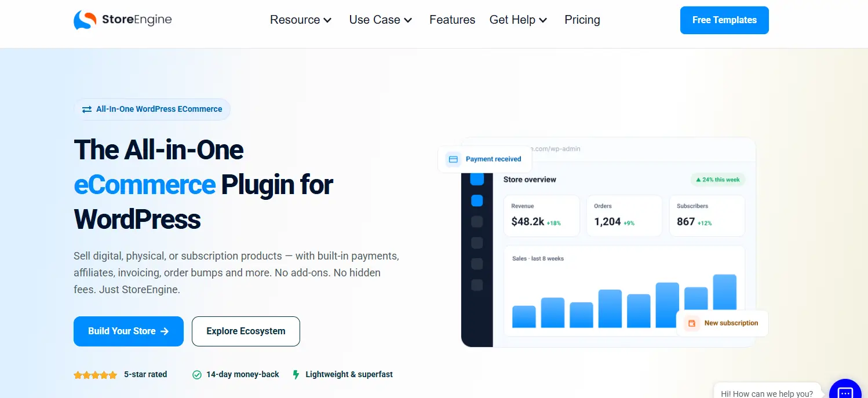Click 'Lightweight & superfast' text

tap(349, 375)
